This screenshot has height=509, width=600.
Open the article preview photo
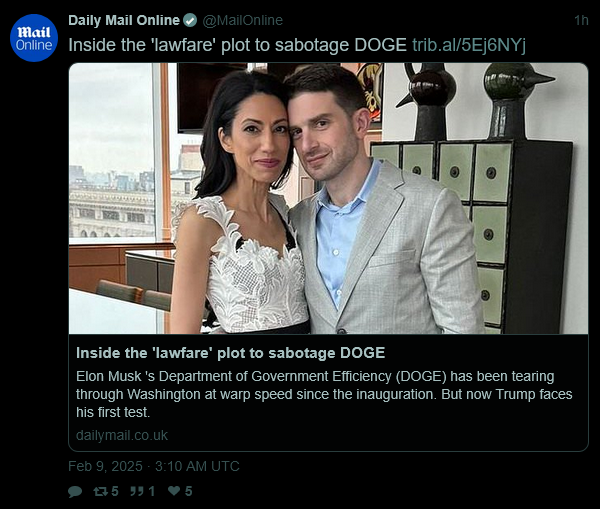[328, 198]
